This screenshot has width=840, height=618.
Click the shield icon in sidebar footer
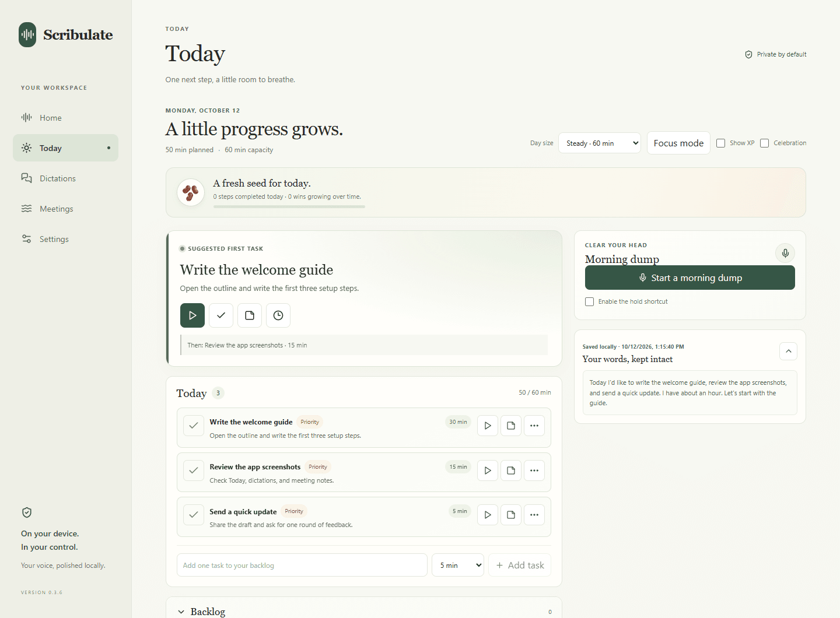(27, 512)
